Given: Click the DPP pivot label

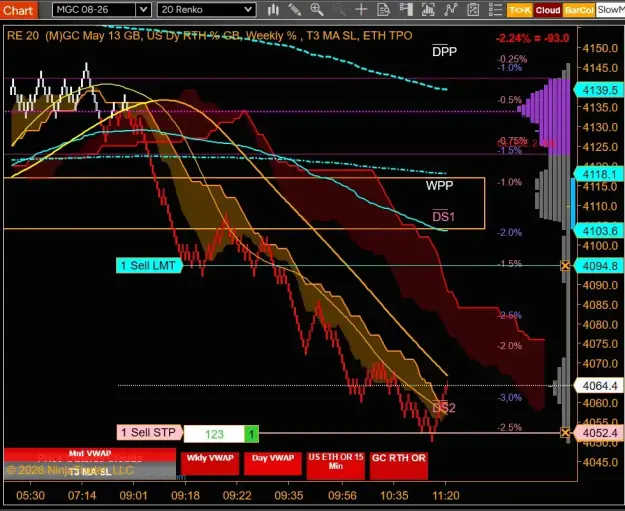Looking at the screenshot, I should [444, 51].
